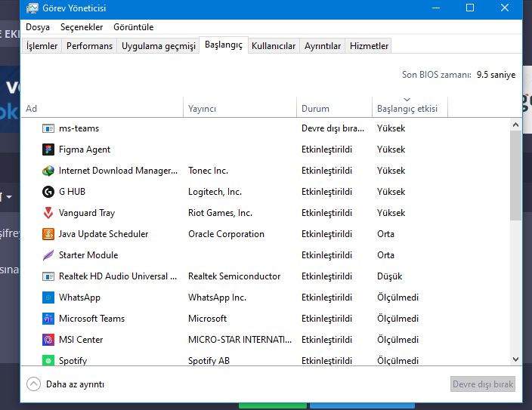Click Realtek Semiconductor publisher cell

pos(234,276)
